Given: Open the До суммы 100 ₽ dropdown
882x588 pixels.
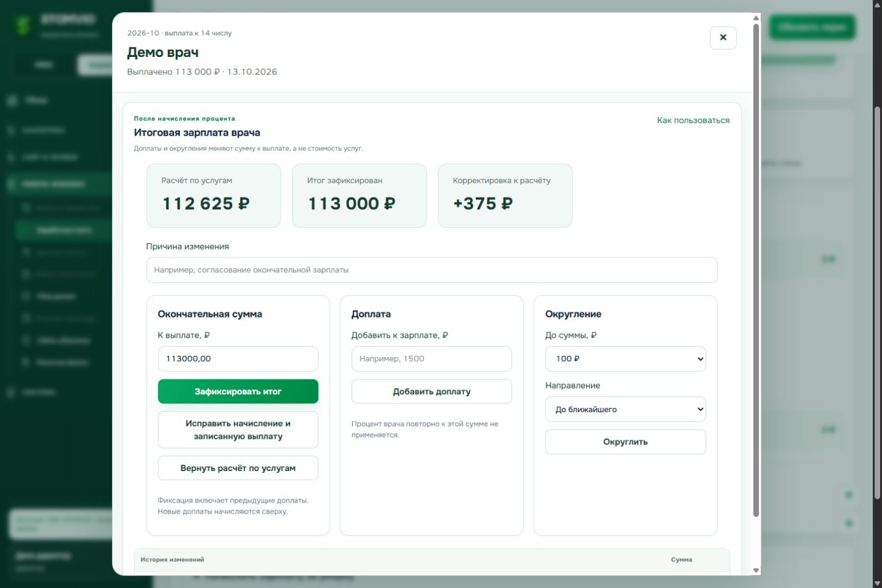Looking at the screenshot, I should (625, 359).
